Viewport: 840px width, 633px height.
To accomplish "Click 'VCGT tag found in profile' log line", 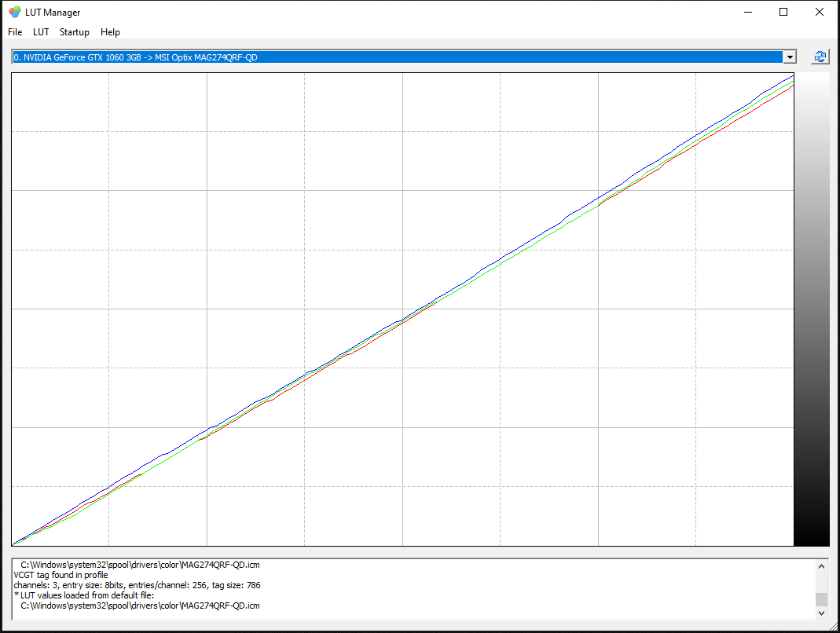I will pyautogui.click(x=61, y=575).
